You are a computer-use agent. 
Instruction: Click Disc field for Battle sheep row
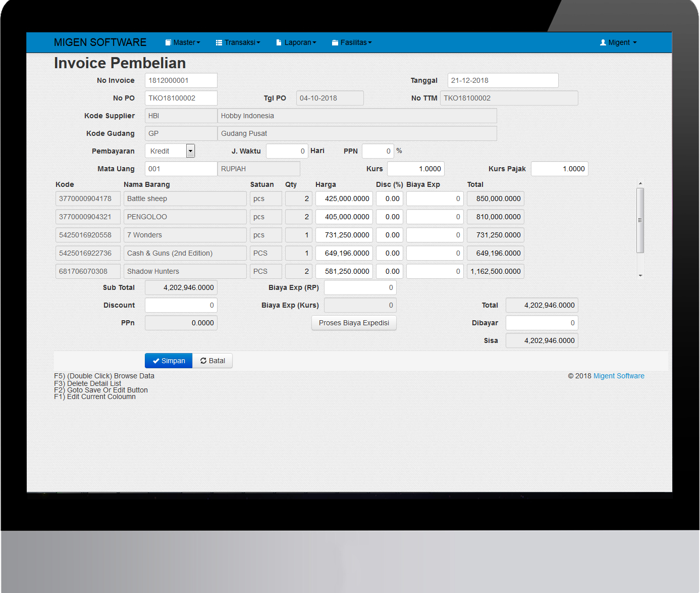[x=390, y=199]
